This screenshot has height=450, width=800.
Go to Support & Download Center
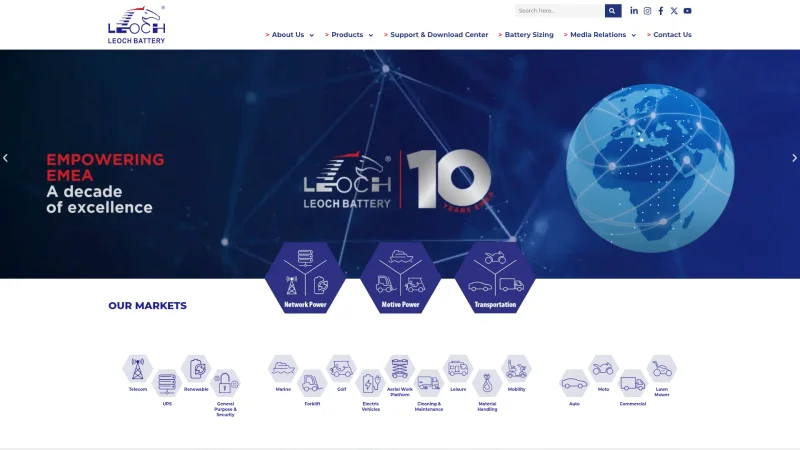[x=439, y=35]
